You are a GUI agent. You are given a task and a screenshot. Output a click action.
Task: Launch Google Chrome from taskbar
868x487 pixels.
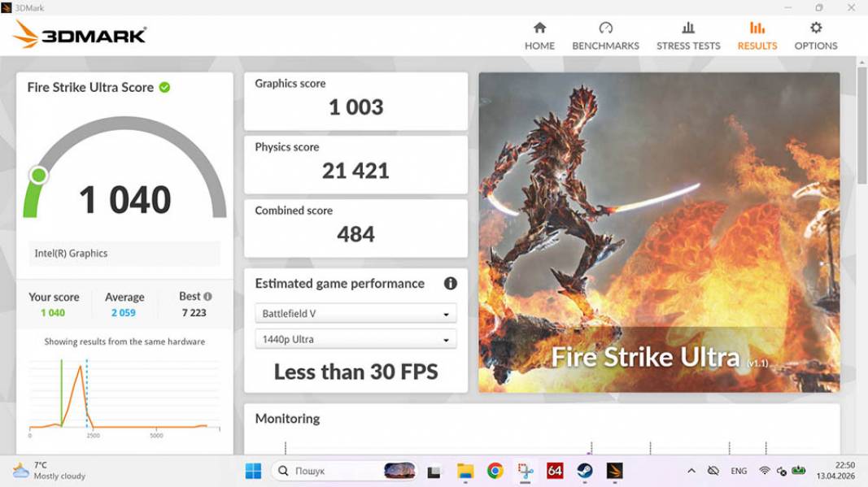point(495,471)
